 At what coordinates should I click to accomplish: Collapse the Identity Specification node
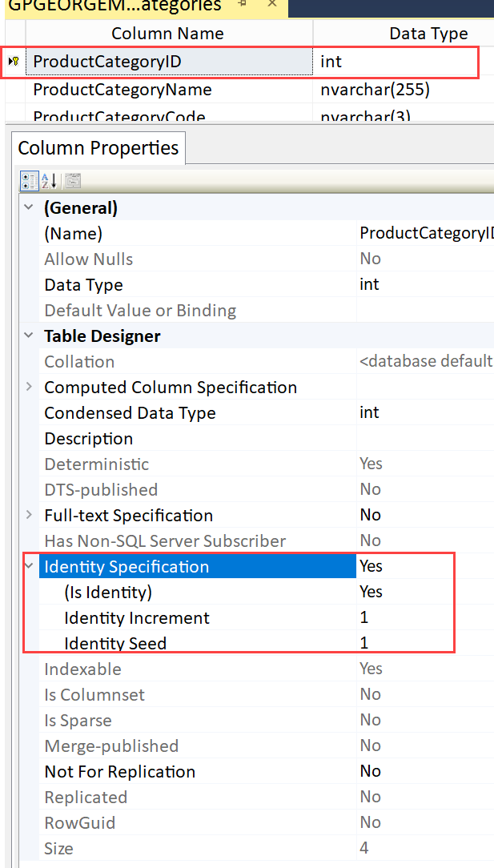point(29,567)
